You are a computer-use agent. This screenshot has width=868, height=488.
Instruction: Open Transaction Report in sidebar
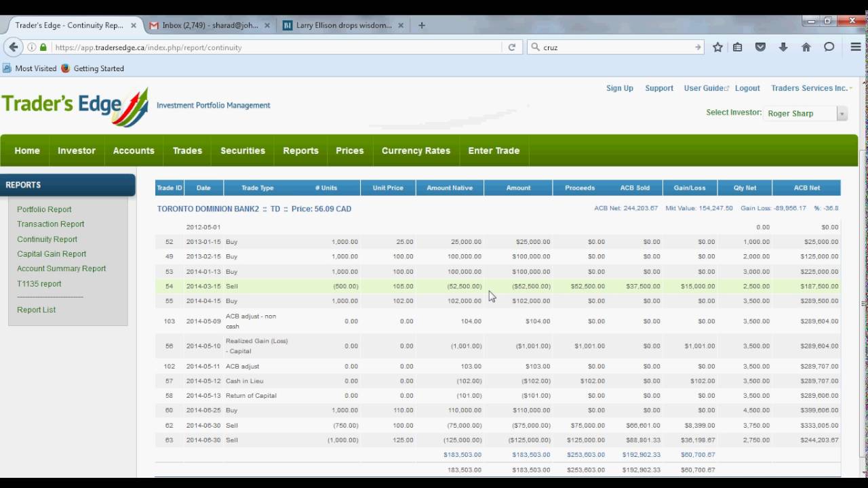click(x=51, y=224)
